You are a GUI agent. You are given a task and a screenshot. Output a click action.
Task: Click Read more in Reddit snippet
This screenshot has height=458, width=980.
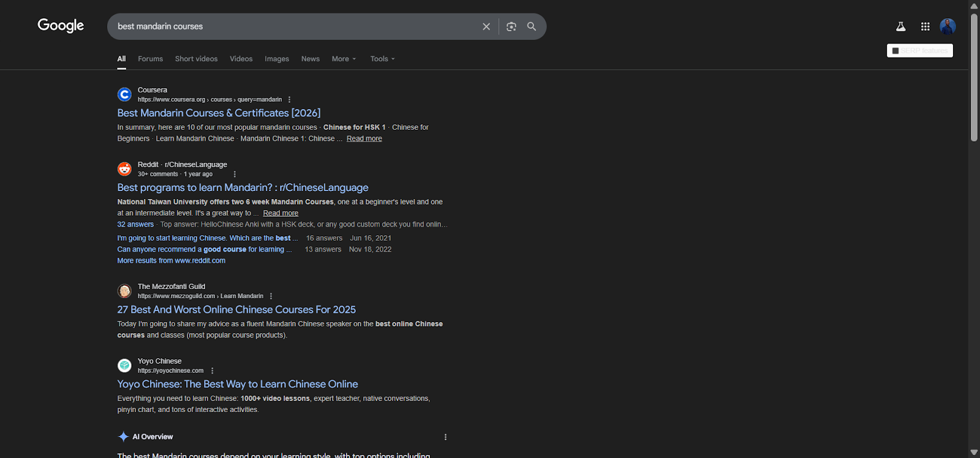[x=281, y=213]
